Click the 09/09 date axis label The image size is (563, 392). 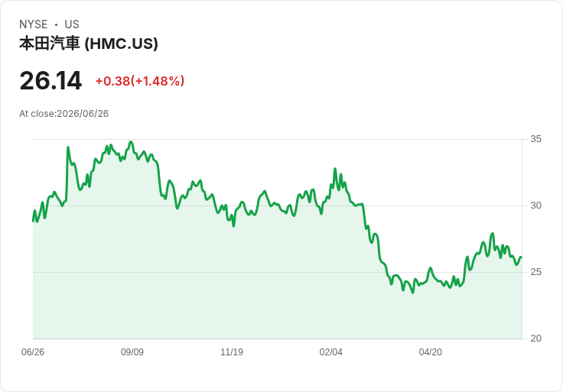[x=132, y=352]
